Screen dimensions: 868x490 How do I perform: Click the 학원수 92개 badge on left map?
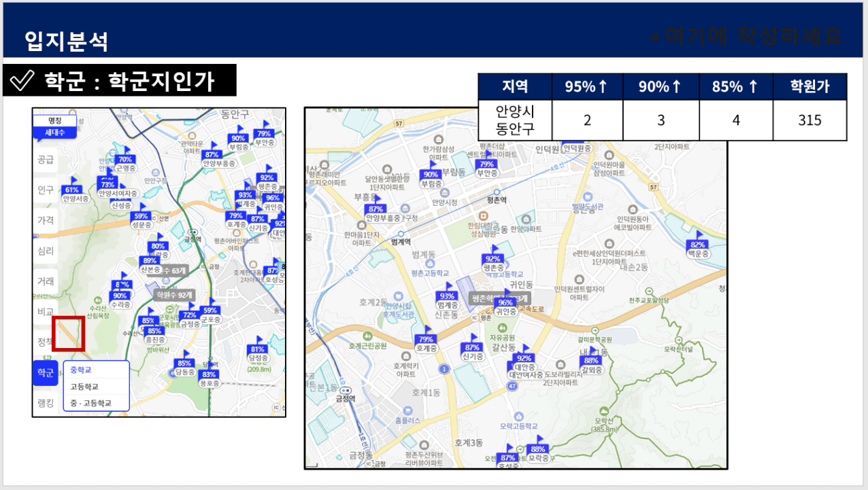click(x=176, y=295)
